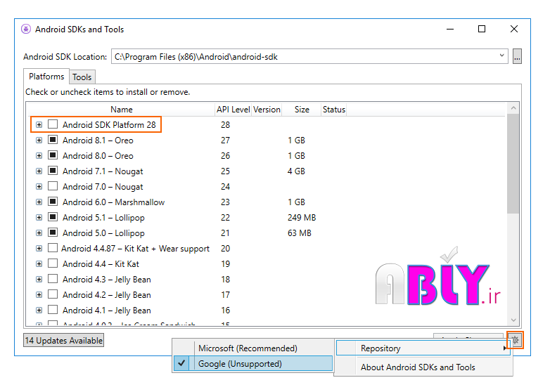The height and width of the screenshot is (392, 550).
Task: Check the Android 4.3 – Jelly Bean checkbox
Action: tap(53, 279)
